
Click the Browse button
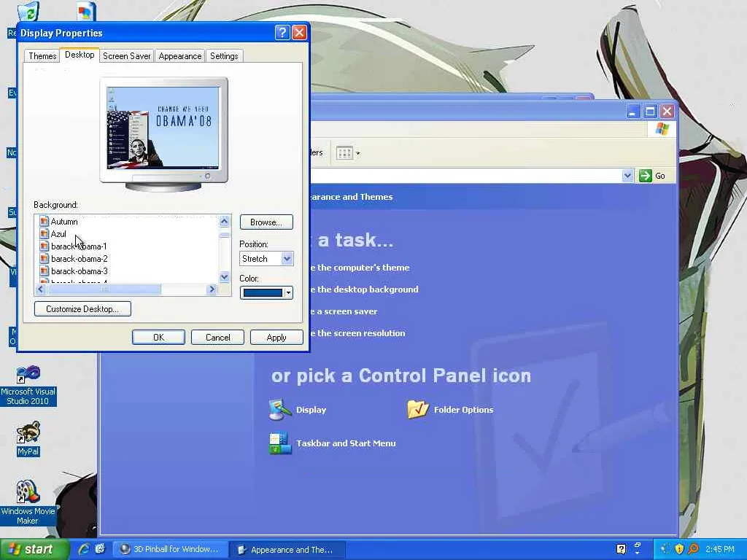[266, 222]
